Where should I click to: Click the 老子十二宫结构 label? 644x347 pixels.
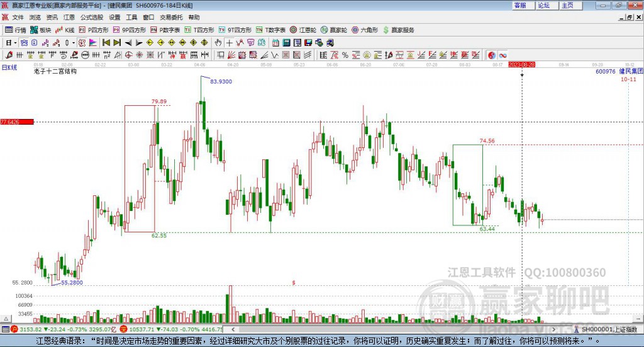click(55, 71)
